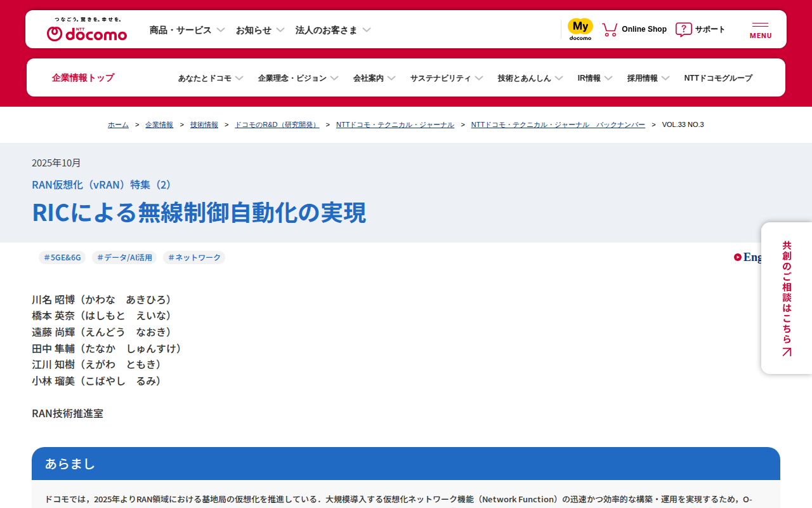The width and height of the screenshot is (812, 508).
Task: Open the バックナンバー breadcrumb link
Action: pyautogui.click(x=558, y=124)
